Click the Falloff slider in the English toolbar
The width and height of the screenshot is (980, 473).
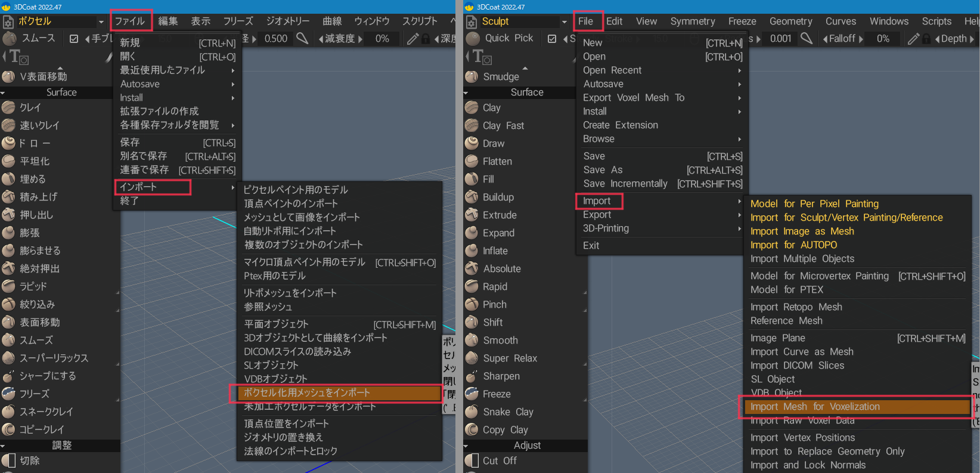pyautogui.click(x=843, y=39)
